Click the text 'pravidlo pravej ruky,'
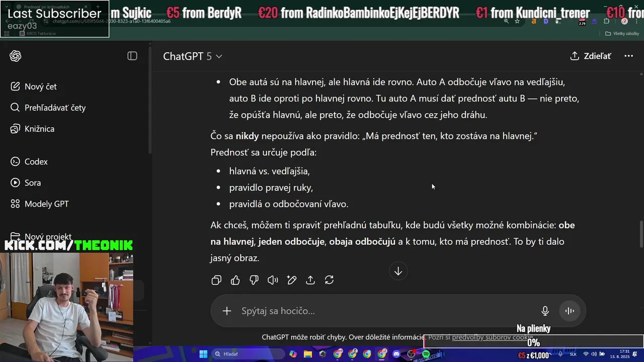 click(x=271, y=188)
